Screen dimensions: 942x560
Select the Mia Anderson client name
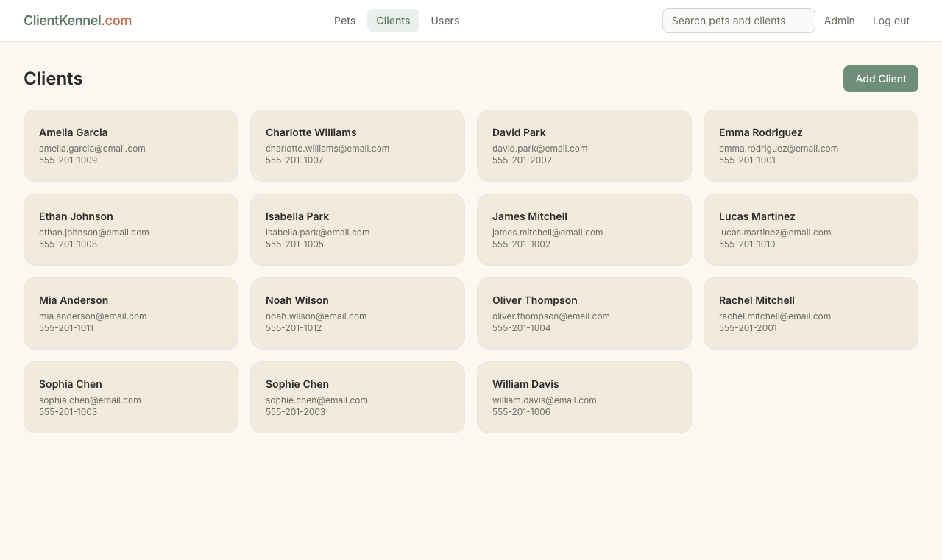click(74, 300)
